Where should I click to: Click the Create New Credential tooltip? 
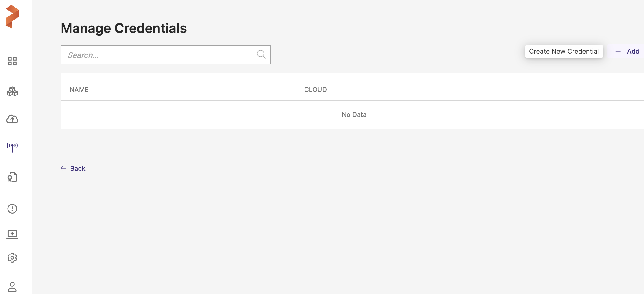click(564, 52)
